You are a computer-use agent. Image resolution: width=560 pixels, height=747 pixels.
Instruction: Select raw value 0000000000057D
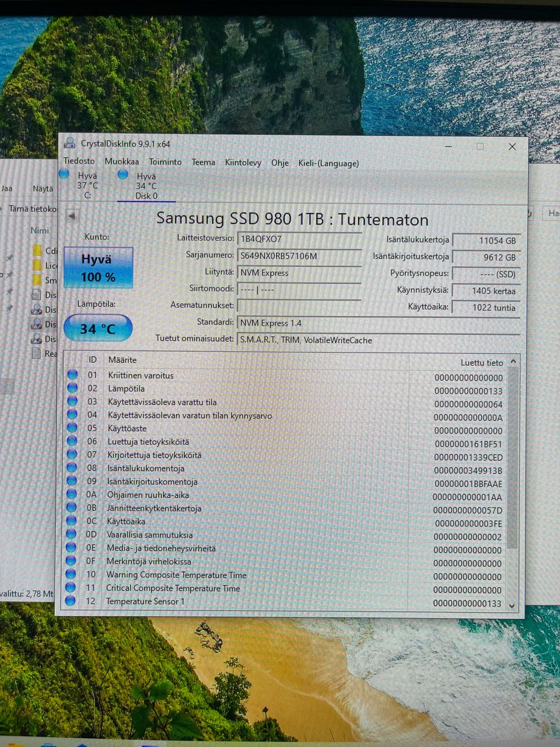pos(467,510)
